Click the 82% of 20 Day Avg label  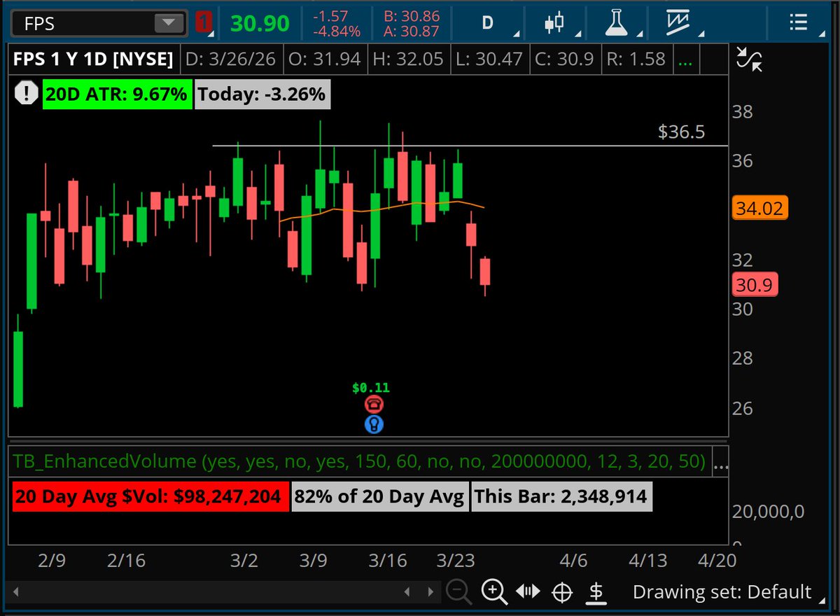379,497
